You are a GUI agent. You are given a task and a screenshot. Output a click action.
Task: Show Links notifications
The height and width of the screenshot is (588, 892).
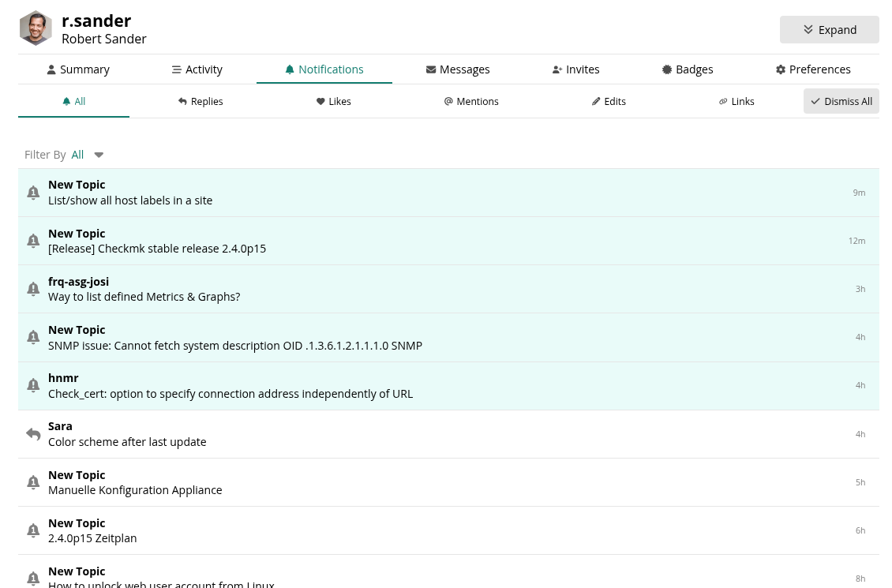[x=736, y=102]
